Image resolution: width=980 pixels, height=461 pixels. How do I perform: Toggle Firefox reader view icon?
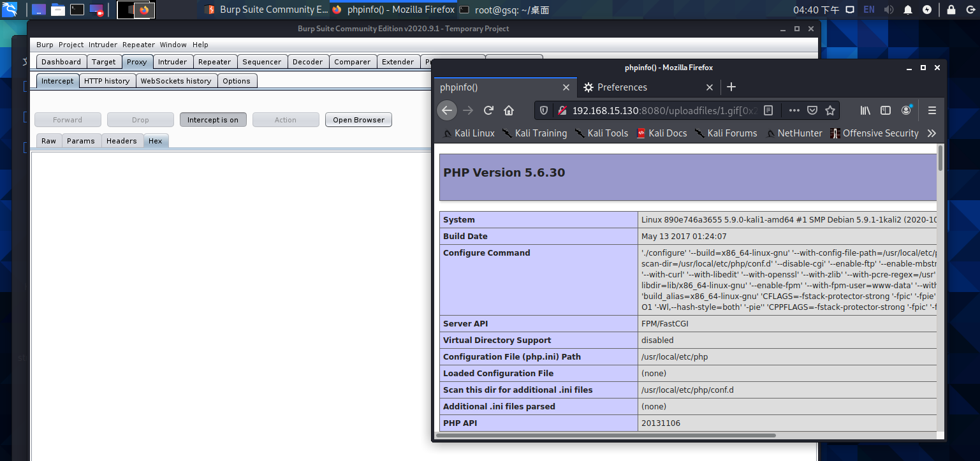(768, 110)
